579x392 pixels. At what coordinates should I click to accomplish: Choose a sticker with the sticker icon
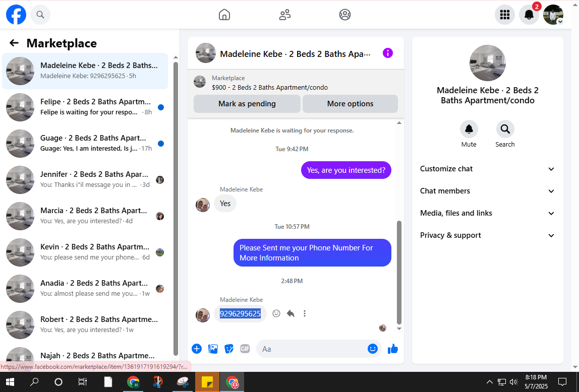click(x=229, y=349)
